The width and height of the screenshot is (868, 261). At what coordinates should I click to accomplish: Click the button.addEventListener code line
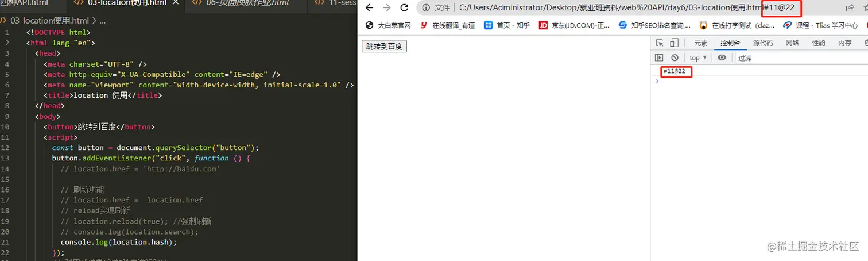[151, 158]
